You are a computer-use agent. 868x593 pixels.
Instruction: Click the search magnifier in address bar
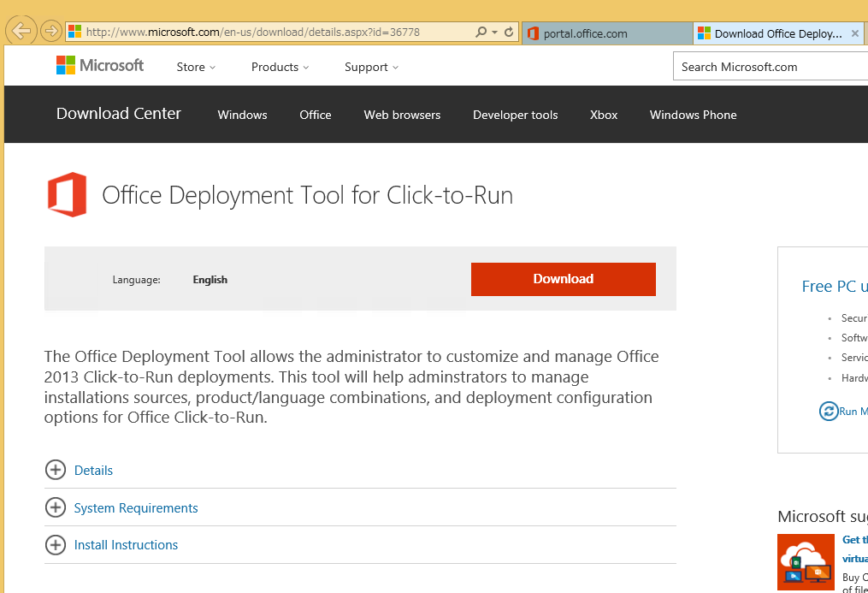[x=481, y=33]
